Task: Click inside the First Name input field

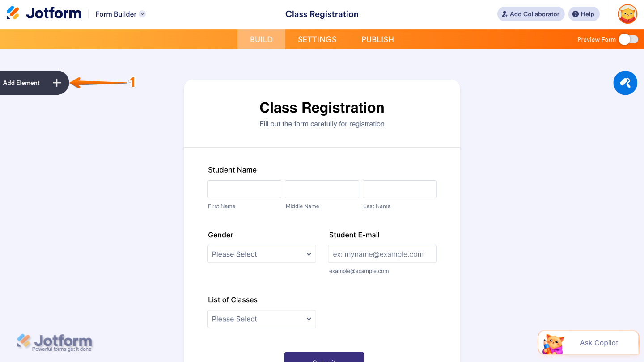Action: [244, 189]
